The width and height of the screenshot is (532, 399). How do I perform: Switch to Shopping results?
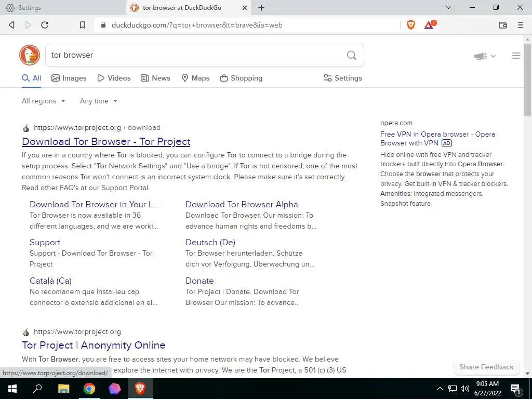(241, 78)
